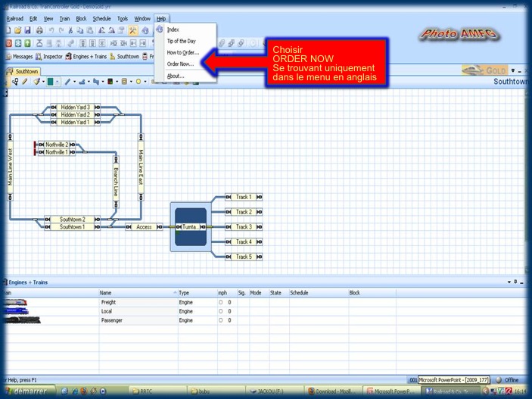The image size is (532, 399).
Task: Open the Tools menu
Action: pos(123,19)
